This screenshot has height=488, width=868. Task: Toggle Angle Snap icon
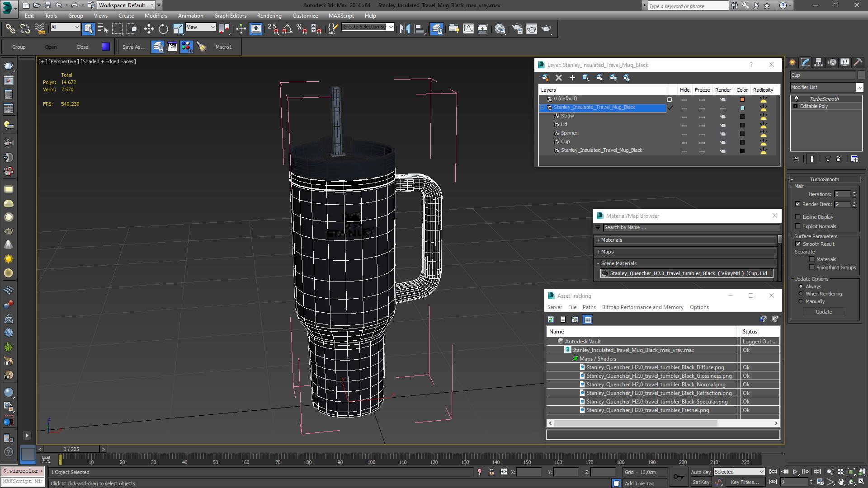(287, 29)
